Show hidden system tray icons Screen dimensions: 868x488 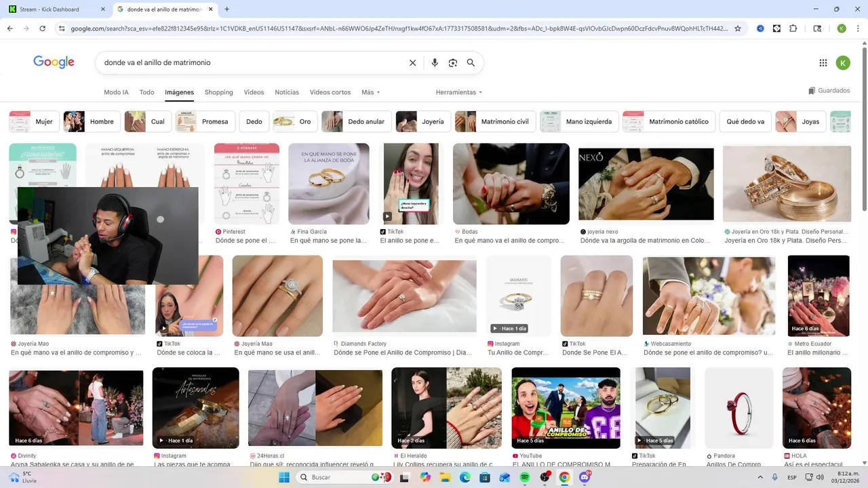[x=760, y=477]
